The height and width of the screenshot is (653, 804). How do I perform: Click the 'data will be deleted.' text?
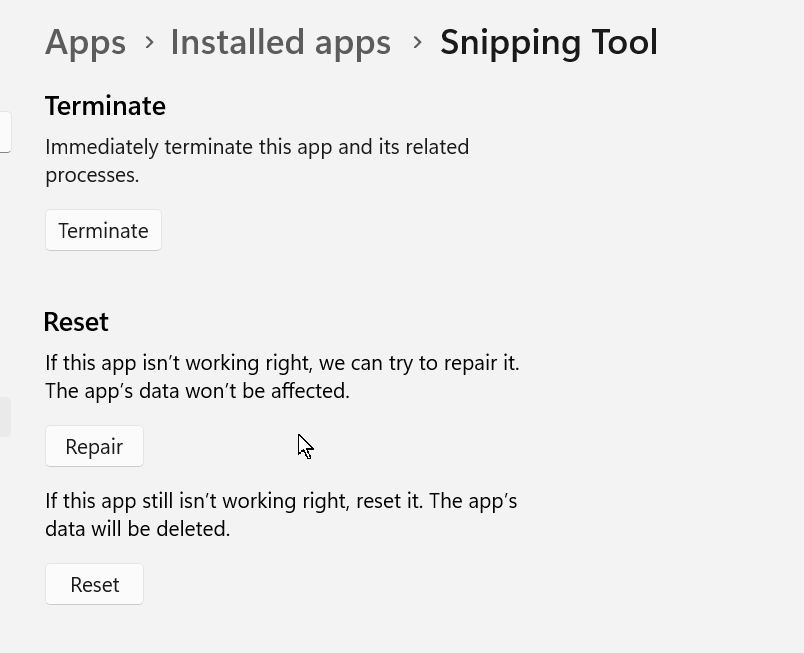137,529
